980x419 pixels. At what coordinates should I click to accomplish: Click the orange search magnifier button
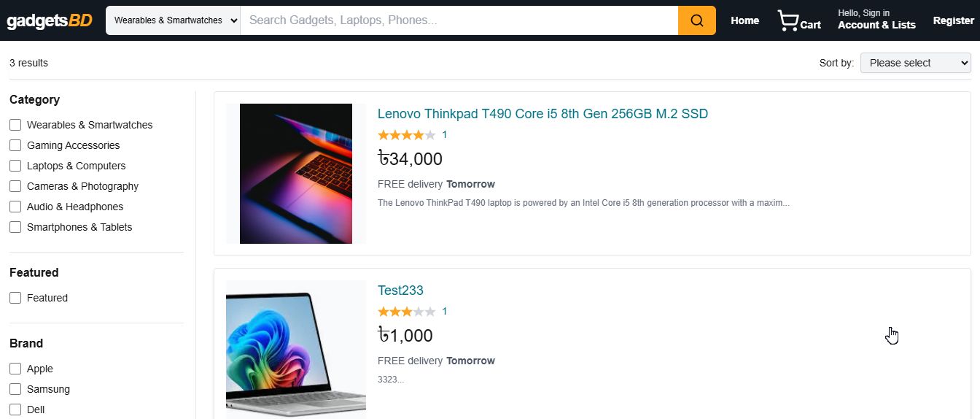696,20
